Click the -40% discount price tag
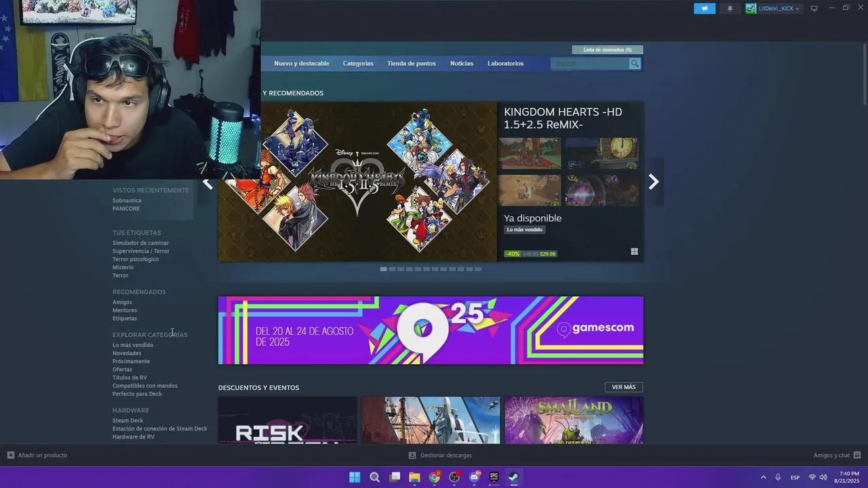The image size is (868, 488). tap(530, 253)
